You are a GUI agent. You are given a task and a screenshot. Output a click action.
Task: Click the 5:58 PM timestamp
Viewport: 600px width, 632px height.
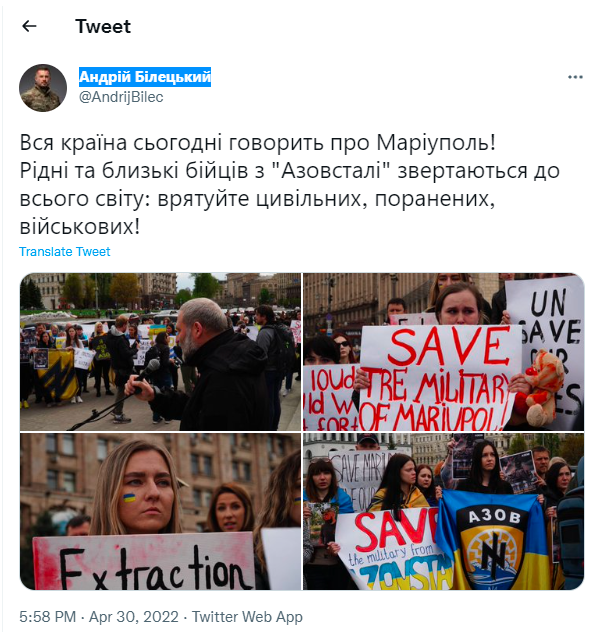coord(48,617)
